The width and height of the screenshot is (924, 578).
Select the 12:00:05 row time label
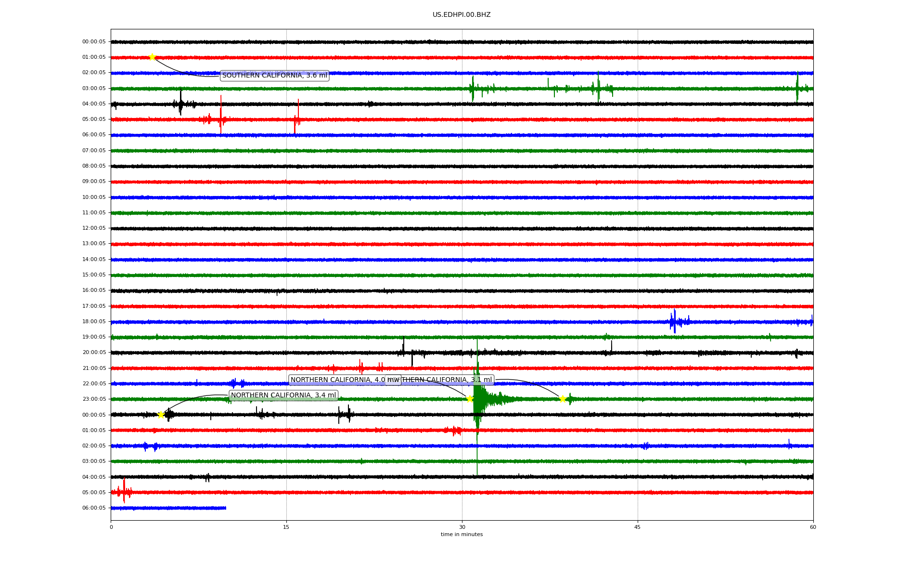[x=94, y=228]
